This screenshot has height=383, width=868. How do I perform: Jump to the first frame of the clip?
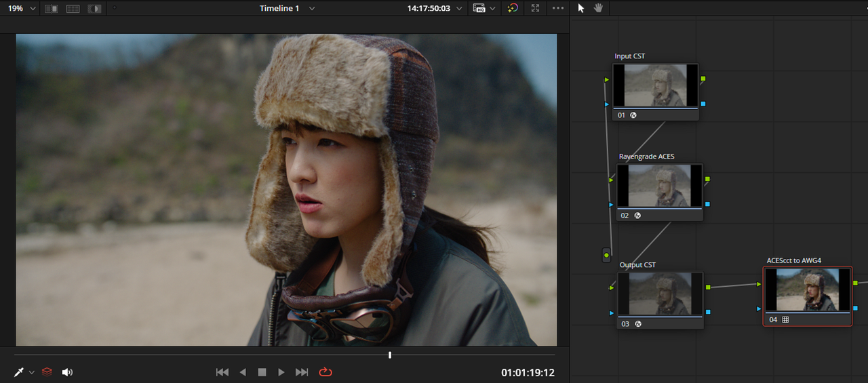(222, 372)
